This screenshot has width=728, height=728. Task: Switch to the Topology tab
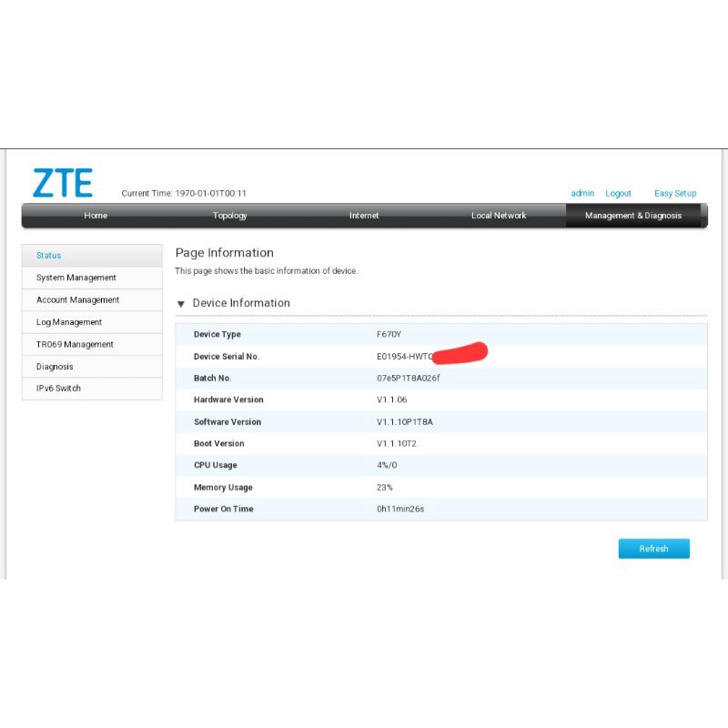(x=230, y=216)
